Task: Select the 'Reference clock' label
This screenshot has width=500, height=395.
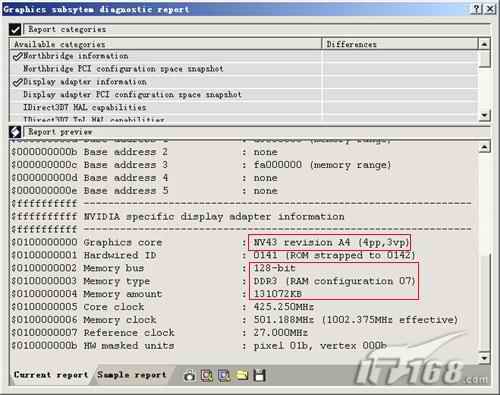Action: pos(129,333)
